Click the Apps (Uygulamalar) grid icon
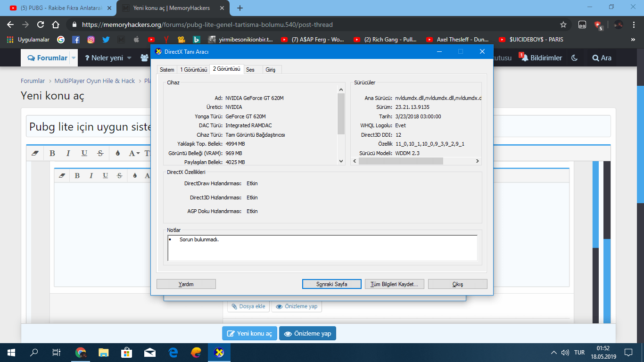This screenshot has width=644, height=362. (10, 40)
